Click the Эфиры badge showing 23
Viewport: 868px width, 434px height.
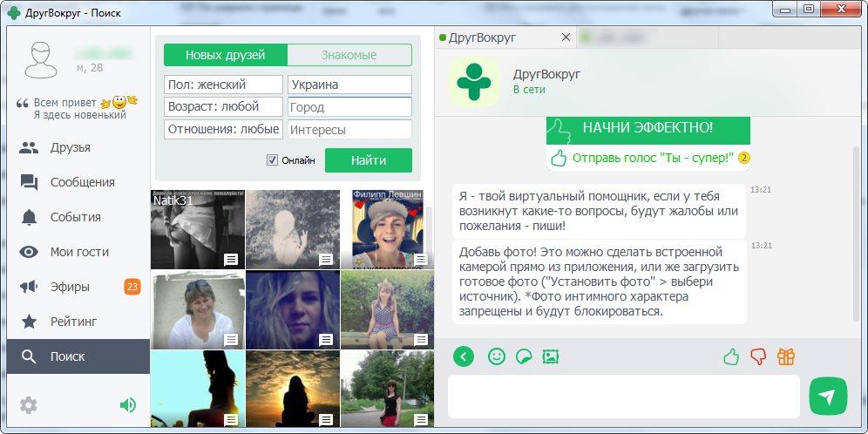pyautogui.click(x=132, y=287)
